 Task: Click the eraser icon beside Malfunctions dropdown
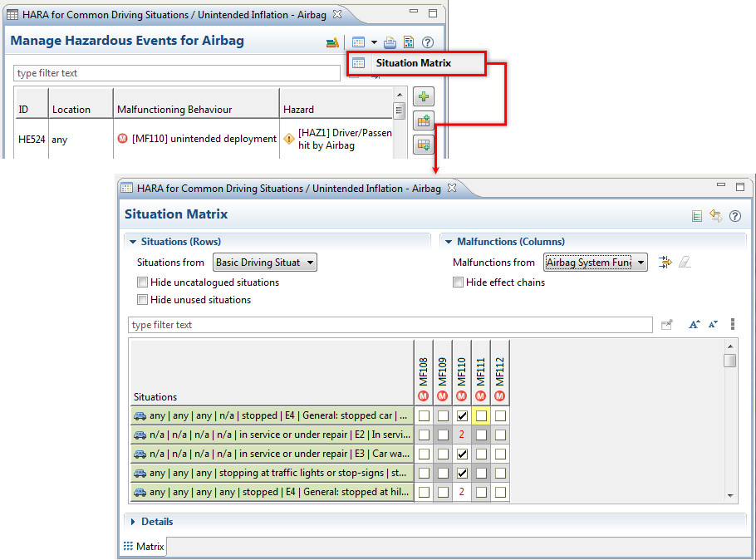pyautogui.click(x=685, y=263)
